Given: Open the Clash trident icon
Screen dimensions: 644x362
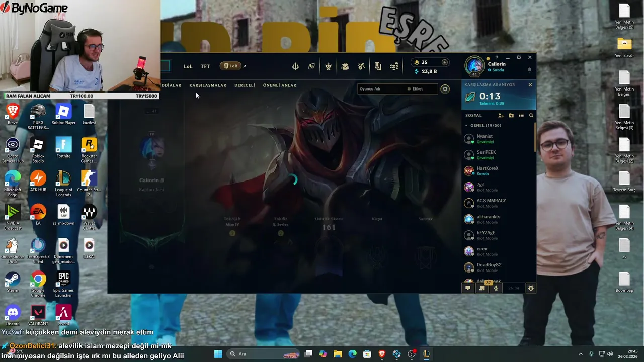Looking at the screenshot, I should click(295, 66).
